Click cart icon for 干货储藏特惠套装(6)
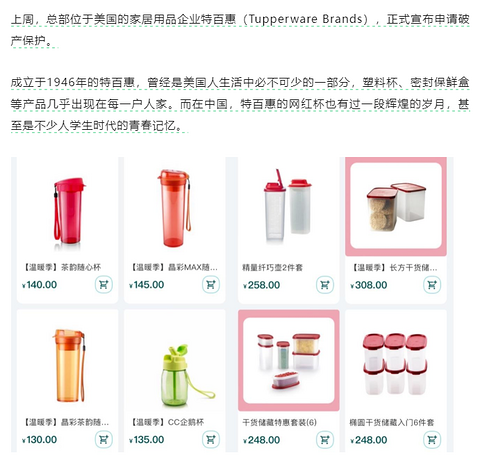 click(x=325, y=439)
